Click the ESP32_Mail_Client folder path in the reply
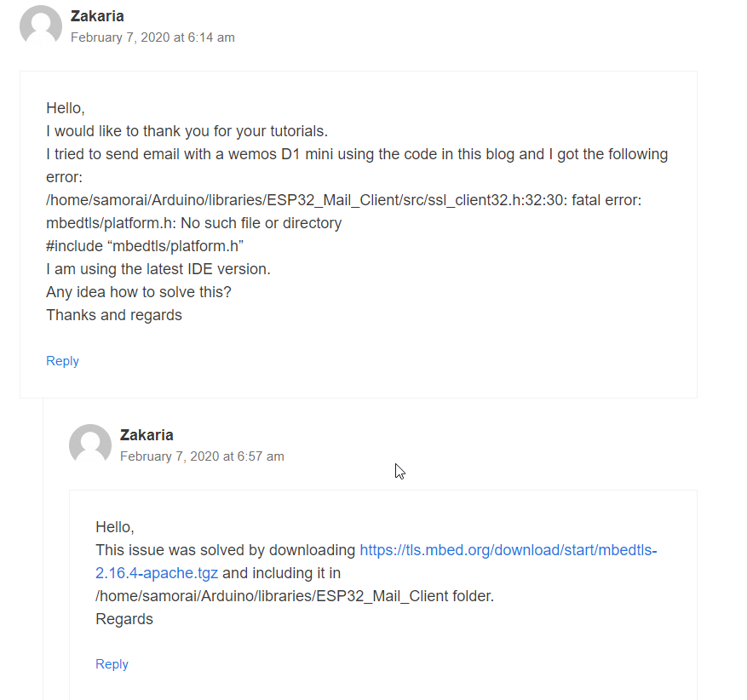The image size is (747, 700). [294, 596]
